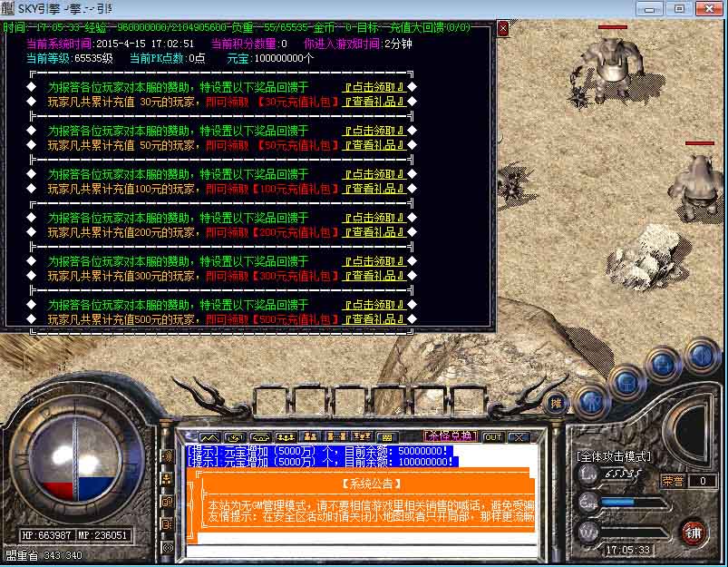This screenshot has width=728, height=567.
Task: Click the HP:663987 readout
Action: click(x=46, y=535)
